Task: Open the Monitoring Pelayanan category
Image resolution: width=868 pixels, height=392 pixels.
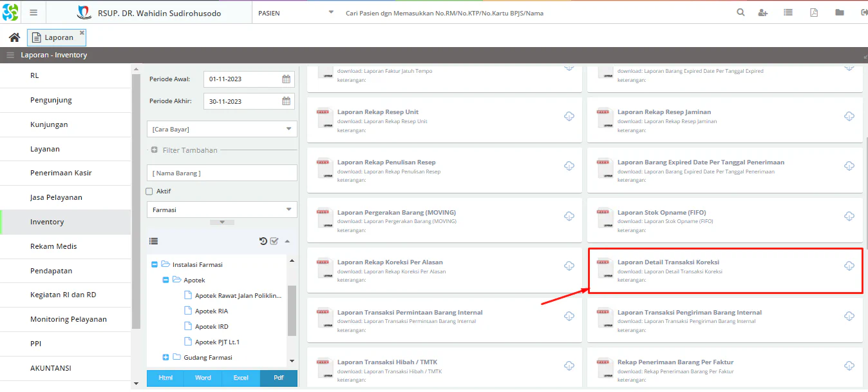Action: (x=66, y=319)
